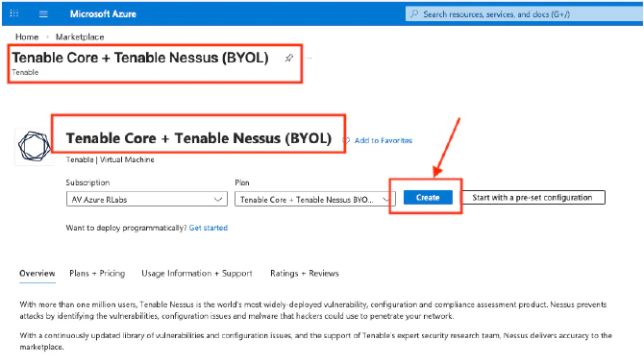Open Usage Information + Support tab
The width and height of the screenshot is (644, 364).
197,274
